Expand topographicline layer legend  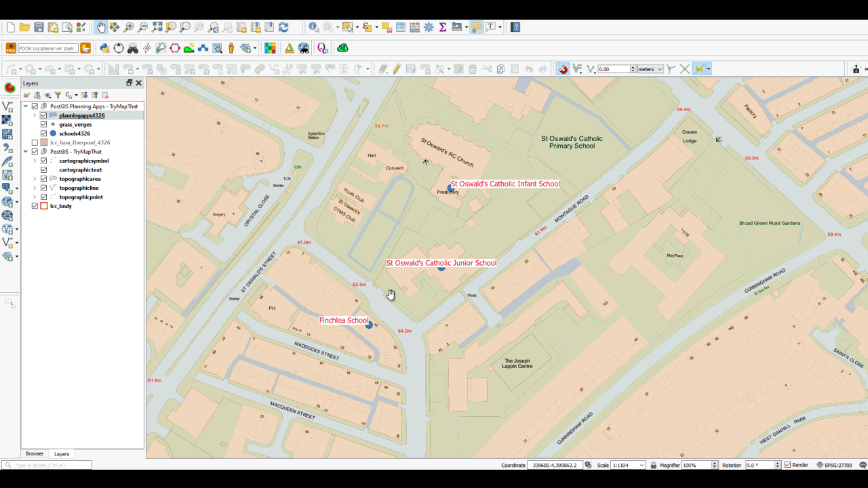35,188
